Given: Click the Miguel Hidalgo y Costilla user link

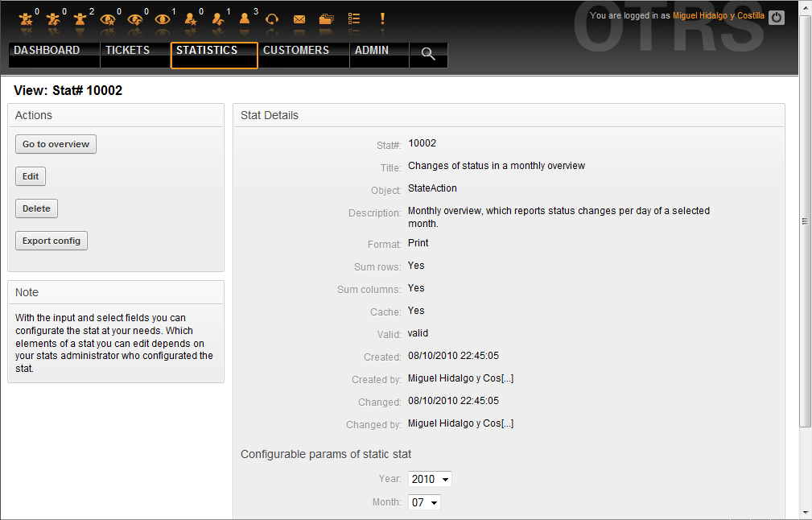Looking at the screenshot, I should 719,16.
